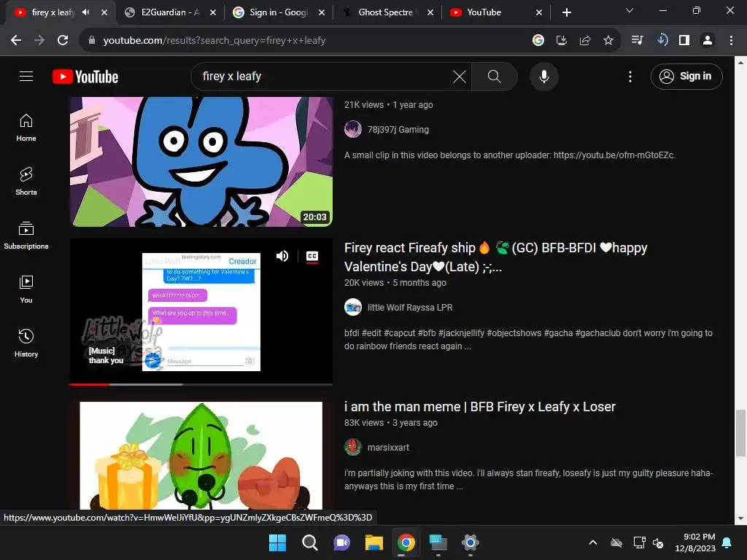
Task: Seek on the preview video progress bar
Action: (x=201, y=384)
